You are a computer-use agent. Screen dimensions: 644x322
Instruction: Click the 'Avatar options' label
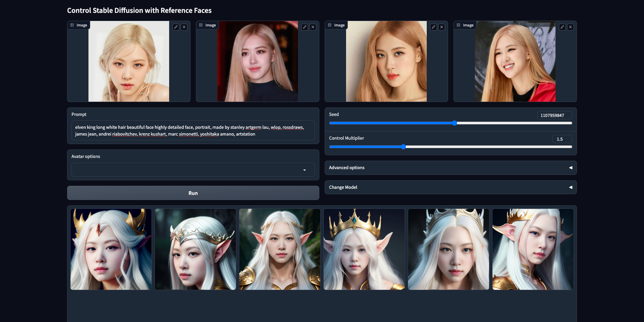tap(86, 157)
